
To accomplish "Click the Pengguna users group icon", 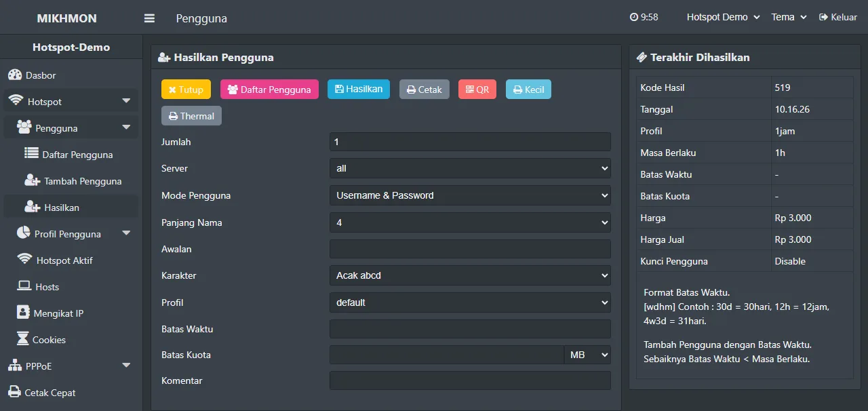I will click(x=24, y=128).
